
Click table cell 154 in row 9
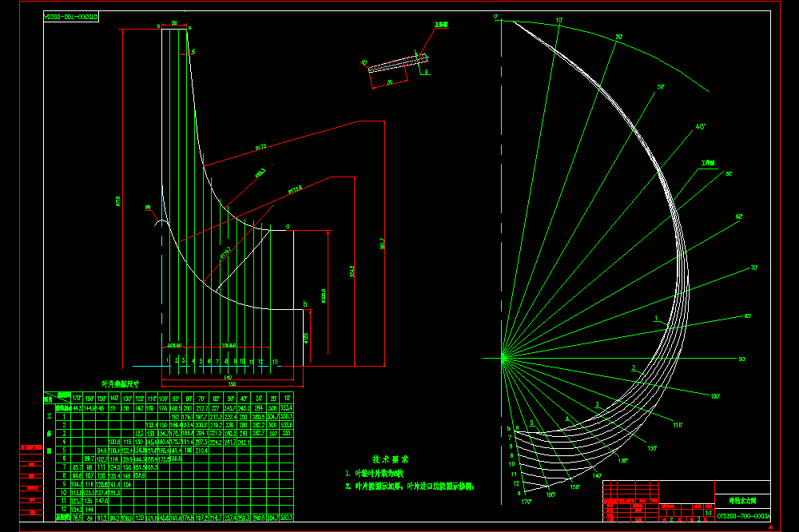[x=127, y=484]
